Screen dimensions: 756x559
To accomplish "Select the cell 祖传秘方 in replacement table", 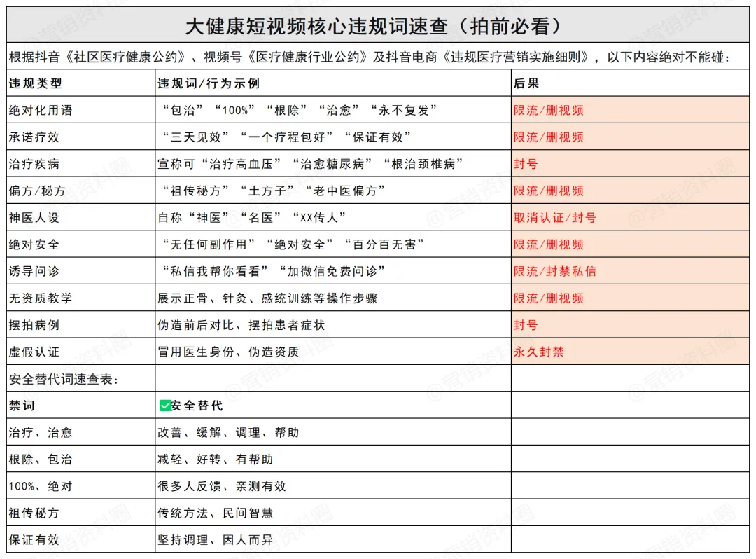I will (x=81, y=513).
